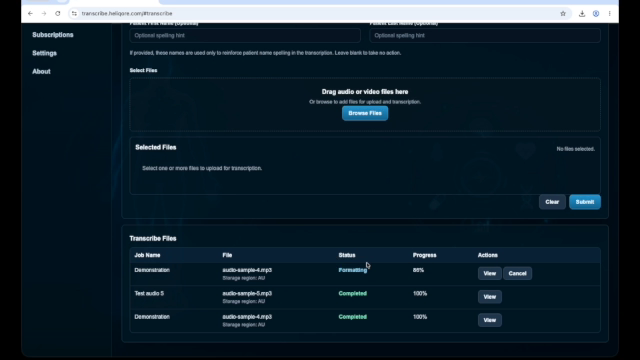View the Formatting Demonstration job
640x360 pixels.
(x=489, y=273)
